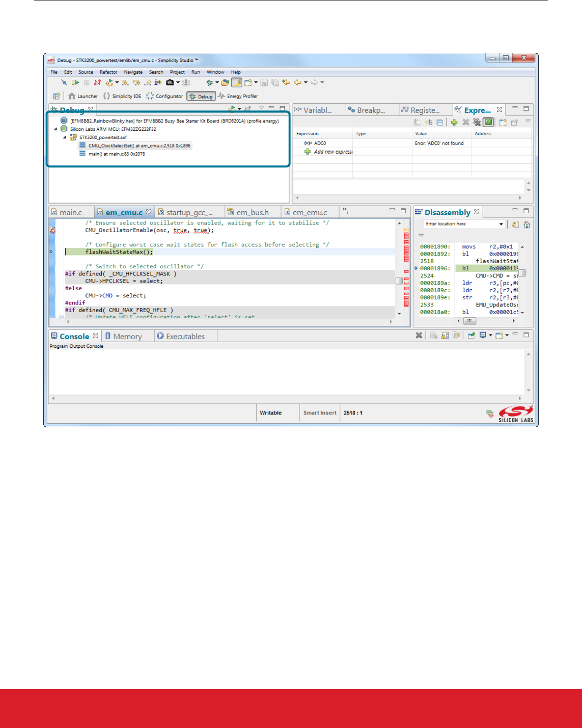Switch to the Energy Profiler perspective
The width and height of the screenshot is (582, 728).
tap(238, 96)
